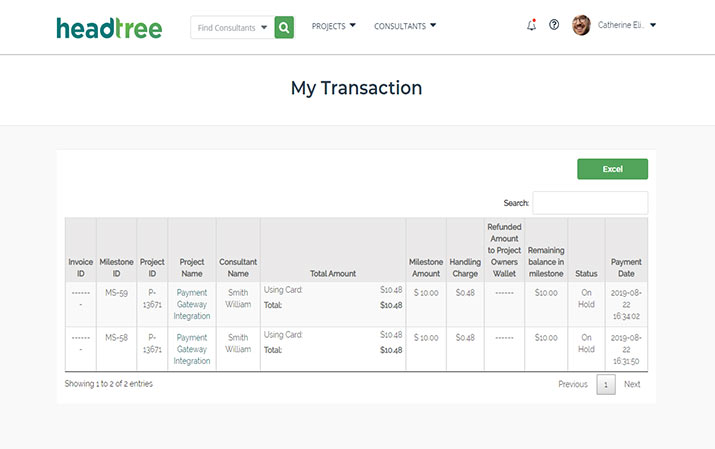Open Payment Gateway Integration link for MS-59

pyautogui.click(x=192, y=304)
